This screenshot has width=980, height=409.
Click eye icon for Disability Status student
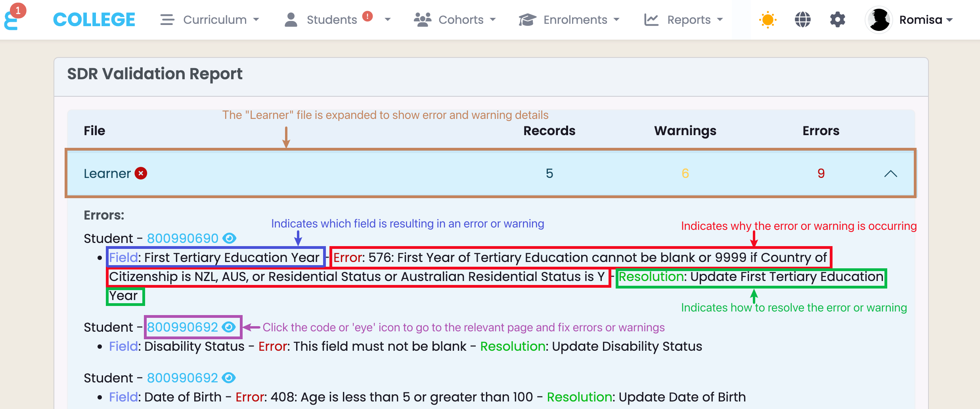pyautogui.click(x=229, y=327)
